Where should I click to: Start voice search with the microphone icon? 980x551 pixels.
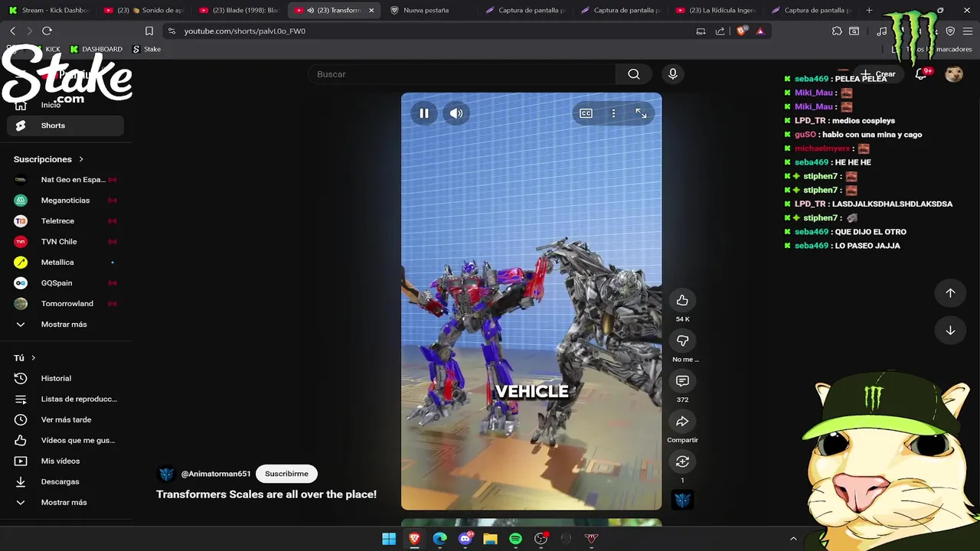(673, 74)
